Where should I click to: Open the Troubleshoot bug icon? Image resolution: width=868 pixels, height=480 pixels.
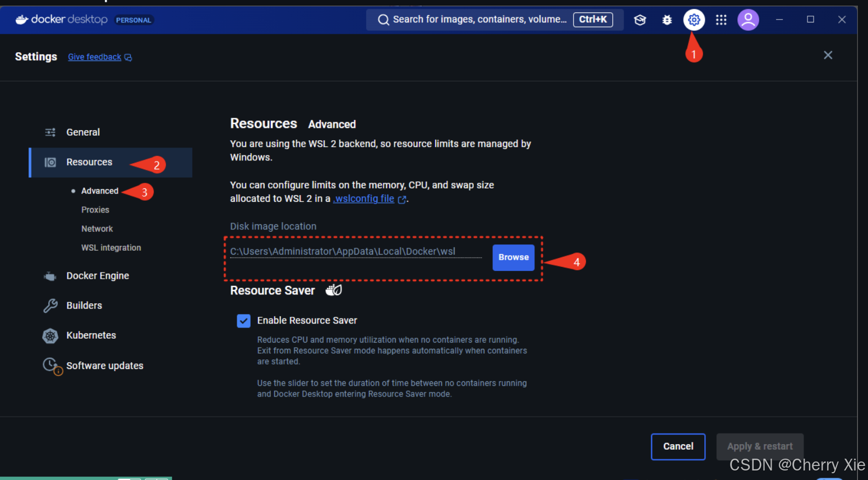tap(667, 20)
